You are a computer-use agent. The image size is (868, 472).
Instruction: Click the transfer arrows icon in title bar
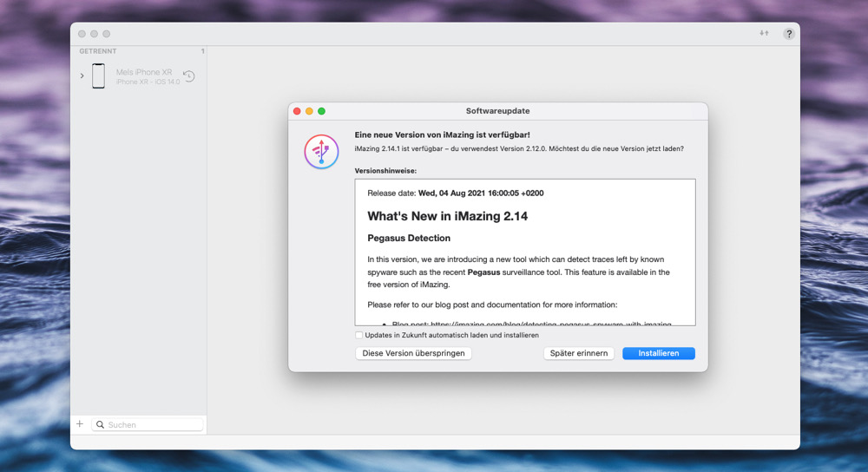[764, 33]
